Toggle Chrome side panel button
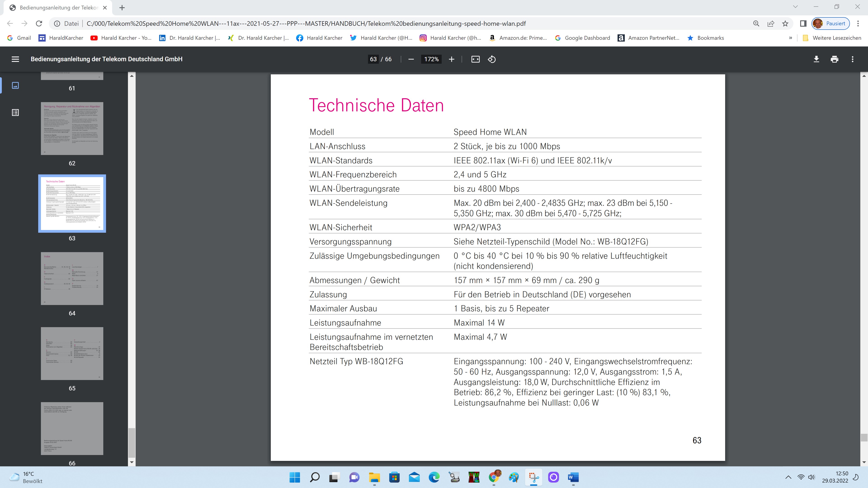This screenshot has height=488, width=868. [803, 23]
